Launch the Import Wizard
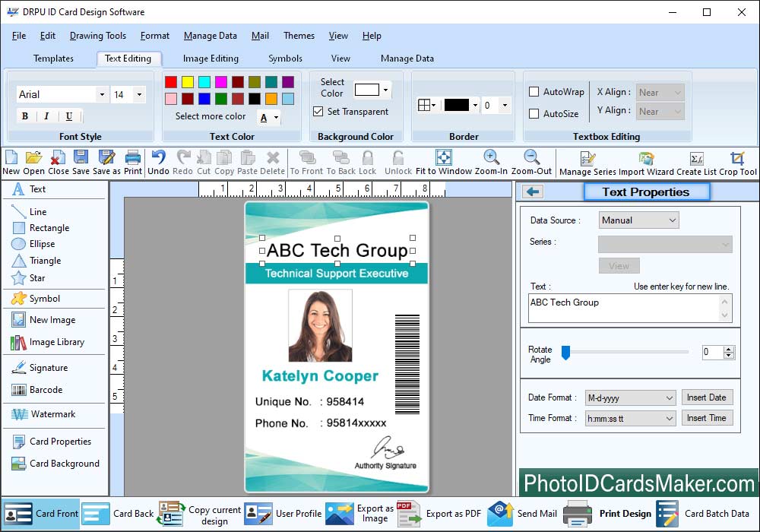 (646, 158)
